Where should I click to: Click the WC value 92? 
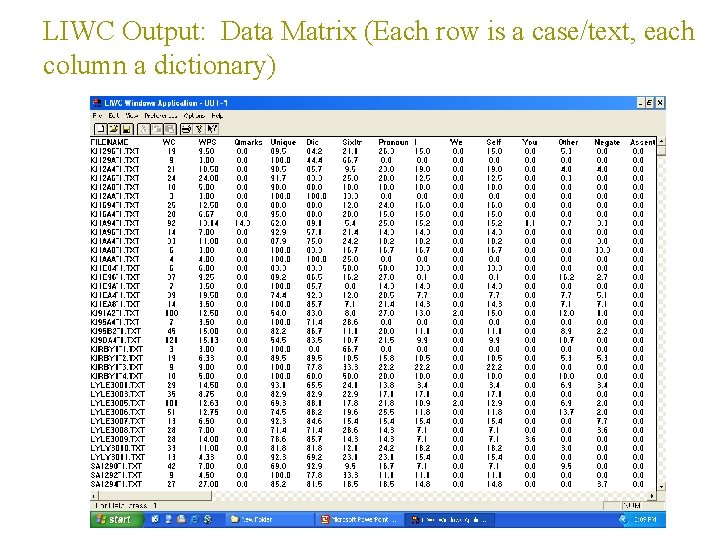171,223
